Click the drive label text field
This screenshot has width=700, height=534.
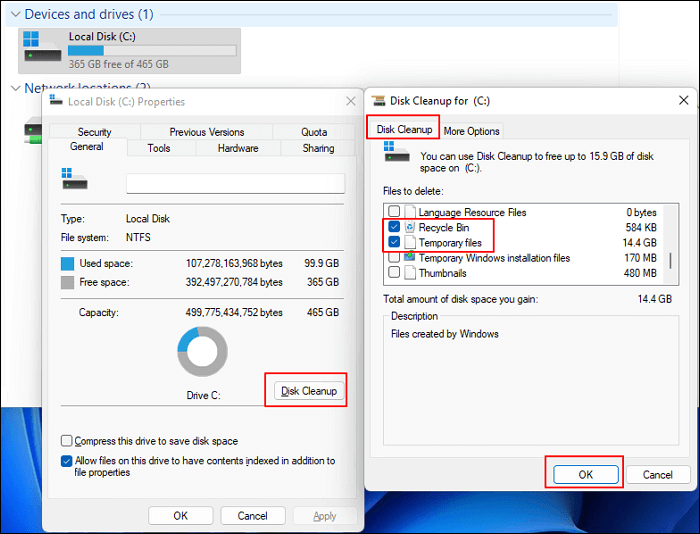pyautogui.click(x=236, y=184)
